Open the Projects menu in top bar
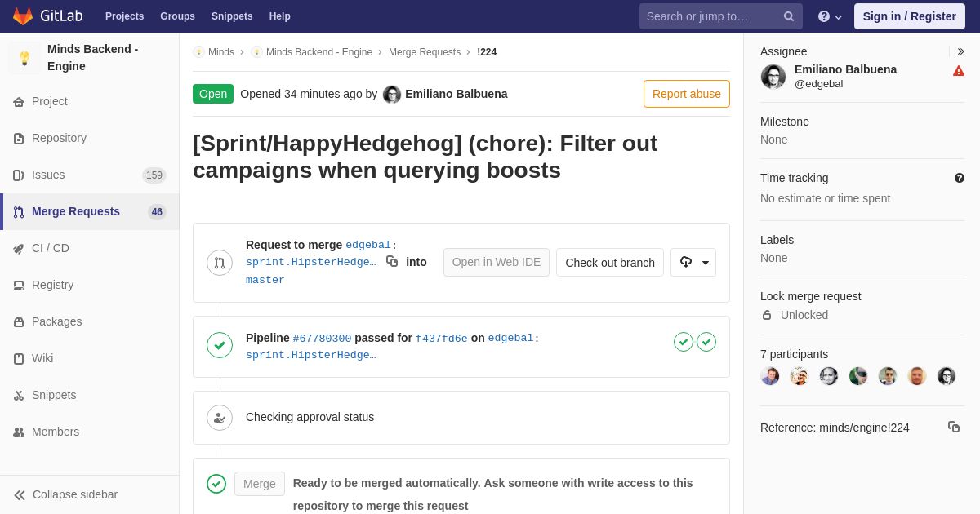This screenshot has height=514, width=980. point(124,16)
